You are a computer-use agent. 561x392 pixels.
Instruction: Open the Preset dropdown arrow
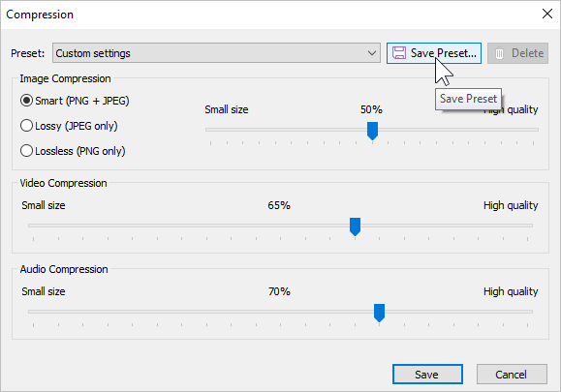(372, 53)
